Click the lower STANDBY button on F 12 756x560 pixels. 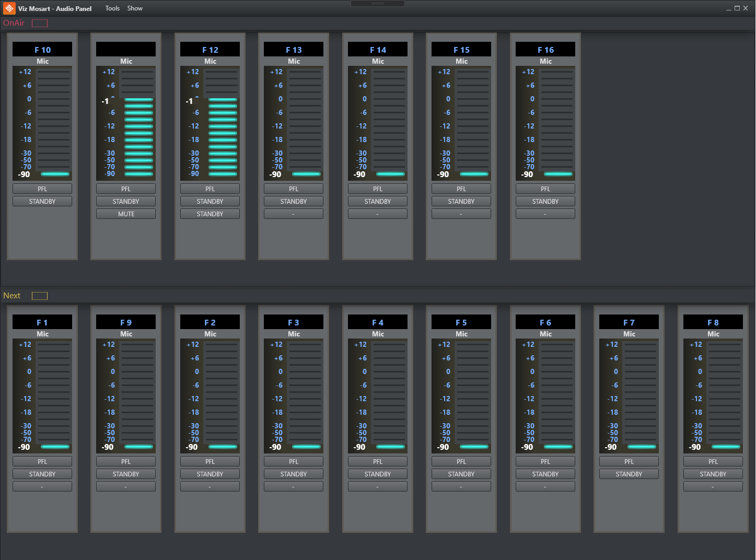pyautogui.click(x=210, y=214)
